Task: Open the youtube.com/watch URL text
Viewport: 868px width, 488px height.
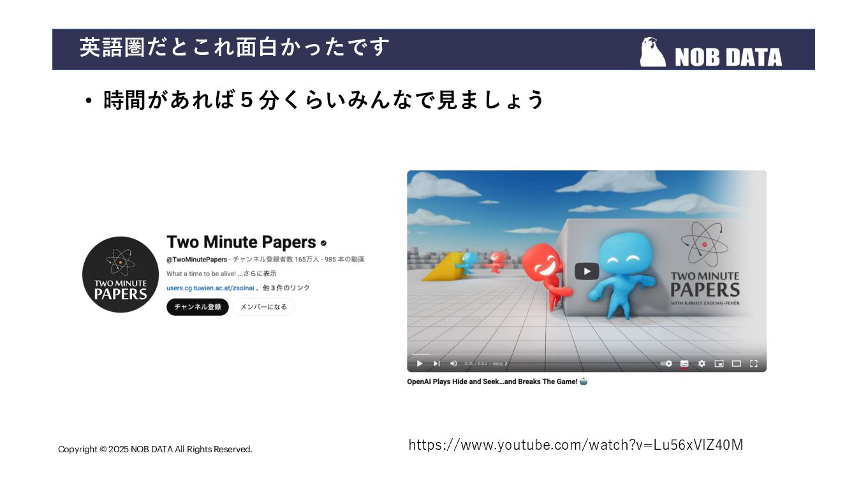Action: (576, 445)
